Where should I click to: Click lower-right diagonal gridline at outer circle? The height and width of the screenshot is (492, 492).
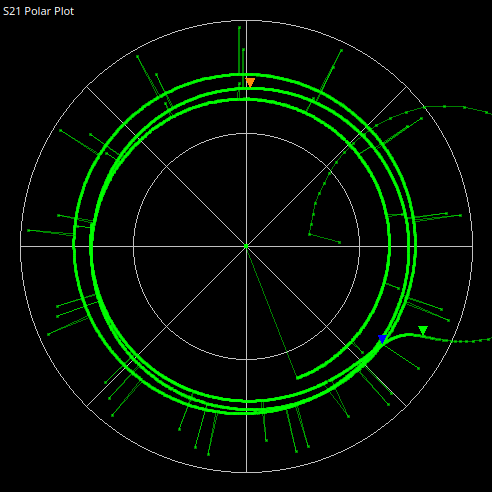coord(406,406)
